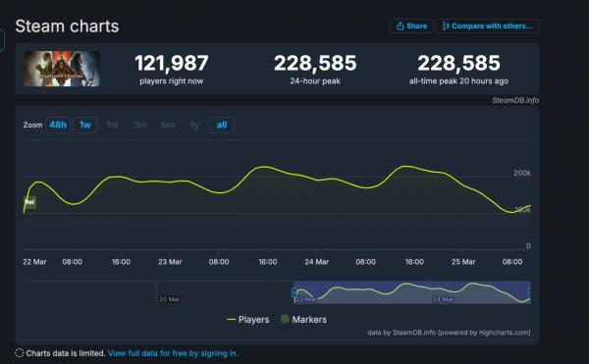Click the Share icon button
This screenshot has height=364, width=589.
click(411, 26)
